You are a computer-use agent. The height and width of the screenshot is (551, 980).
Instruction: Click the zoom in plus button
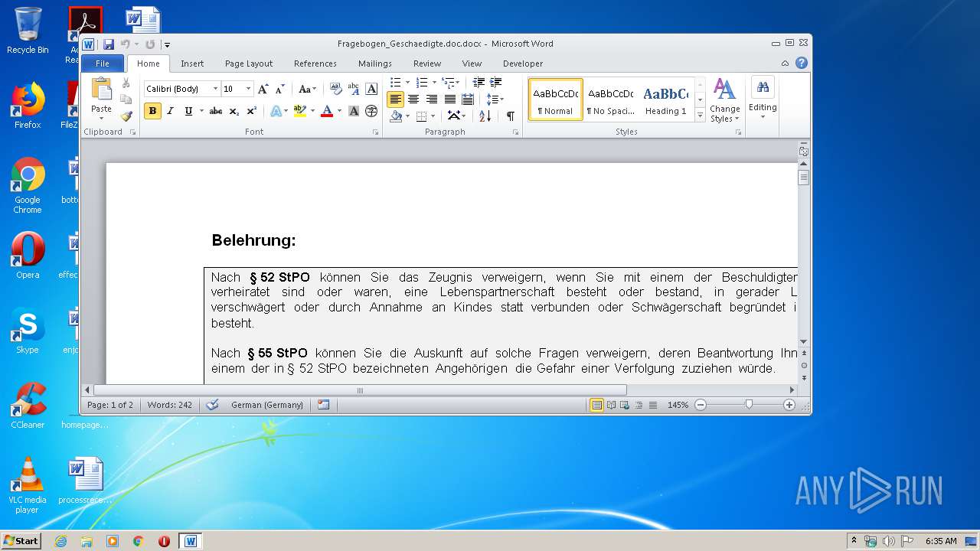pos(789,405)
